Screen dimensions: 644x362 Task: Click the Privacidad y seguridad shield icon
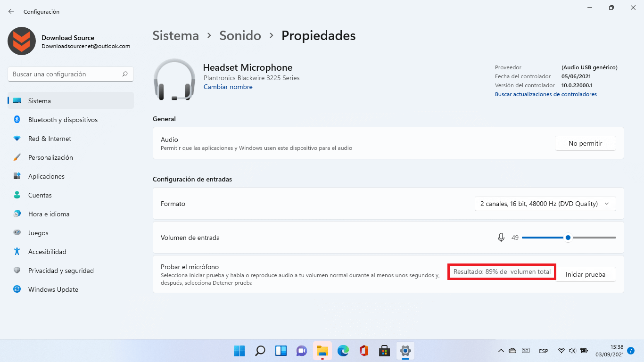point(17,271)
